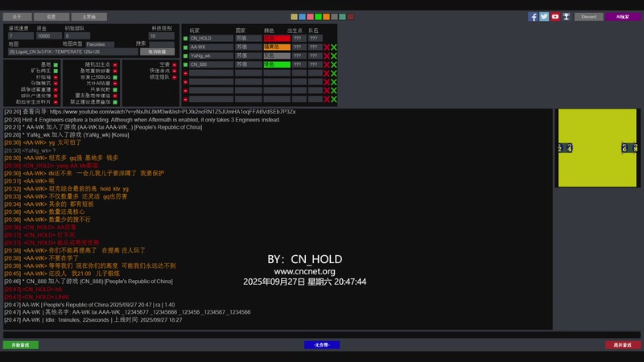Select spawn marker 2 on map preview
Screen dimensions: 644x362
coord(559,148)
